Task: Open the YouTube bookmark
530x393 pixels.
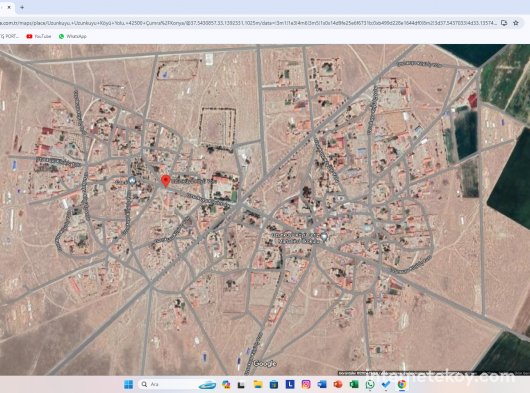Action: tap(39, 36)
